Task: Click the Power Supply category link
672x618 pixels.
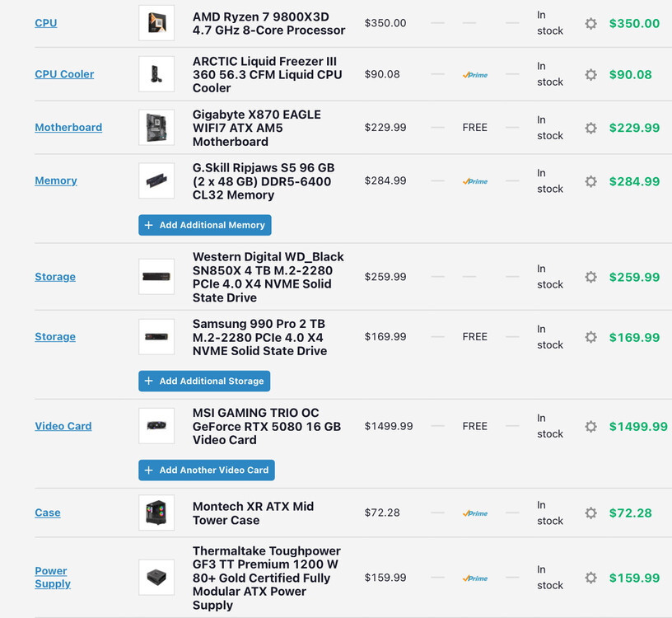Action: 52,578
